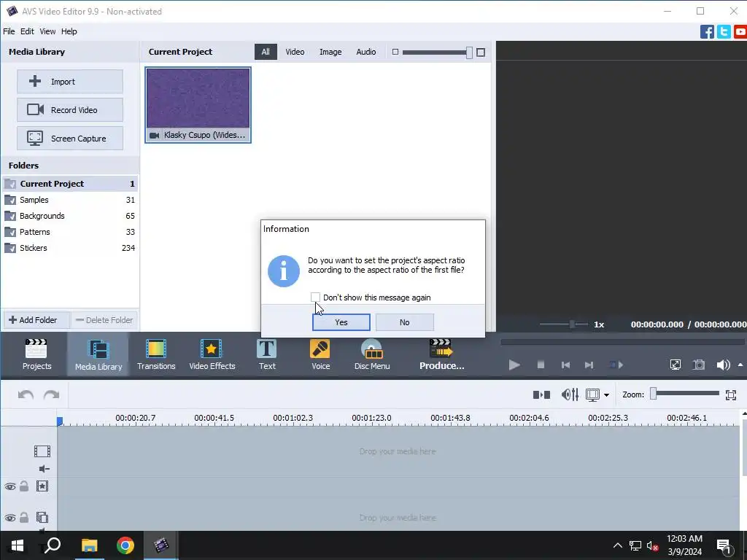Switch to the Image filter tab
Image resolution: width=747 pixels, height=560 pixels.
(330, 52)
